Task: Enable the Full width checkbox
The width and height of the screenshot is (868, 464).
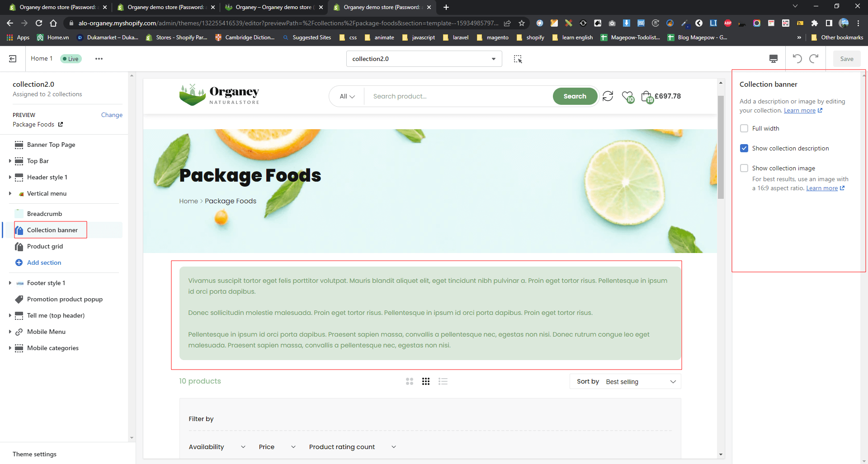Action: 744,128
